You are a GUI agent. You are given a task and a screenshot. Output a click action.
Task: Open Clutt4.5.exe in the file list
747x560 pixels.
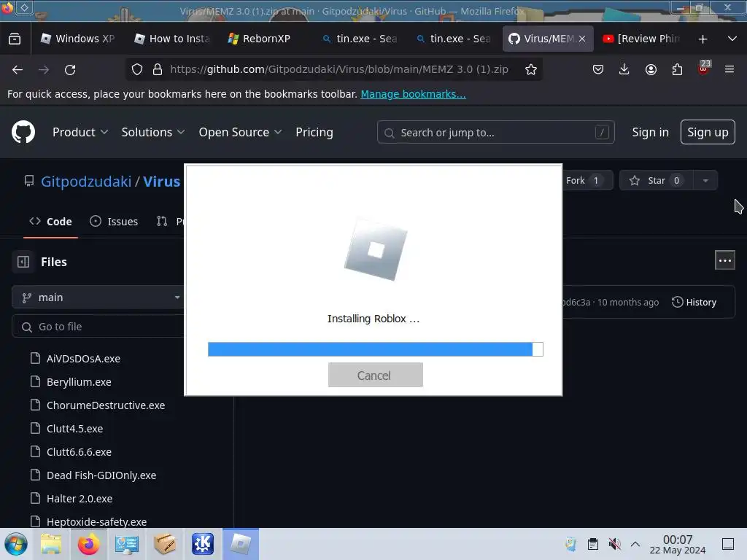pos(75,429)
